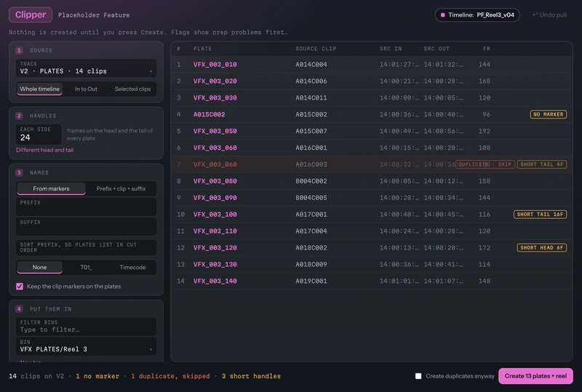Switch to Prefix + clip + suffix tab

point(121,188)
